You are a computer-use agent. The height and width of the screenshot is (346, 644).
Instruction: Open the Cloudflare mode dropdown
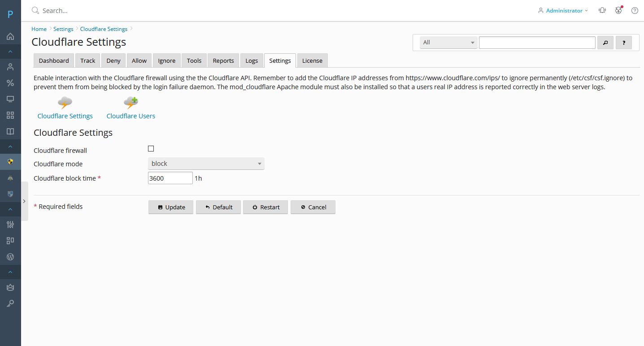pos(206,164)
